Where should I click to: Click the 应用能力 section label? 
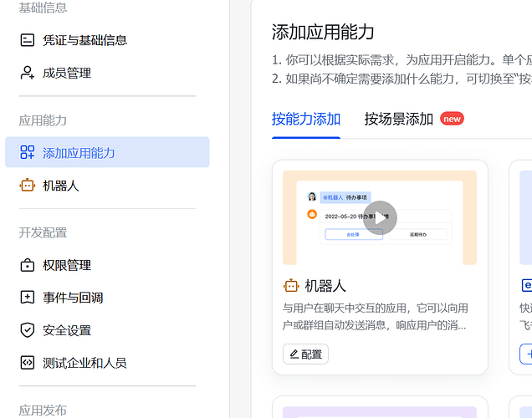click(x=43, y=120)
